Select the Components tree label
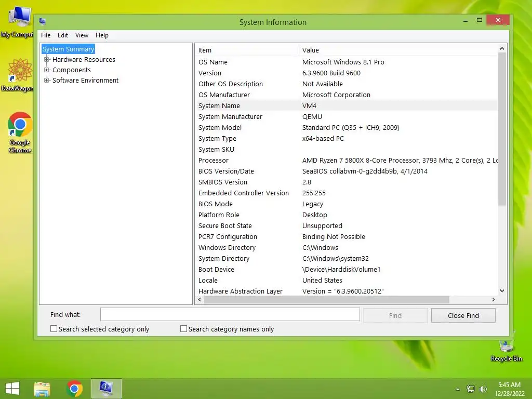 (72, 70)
